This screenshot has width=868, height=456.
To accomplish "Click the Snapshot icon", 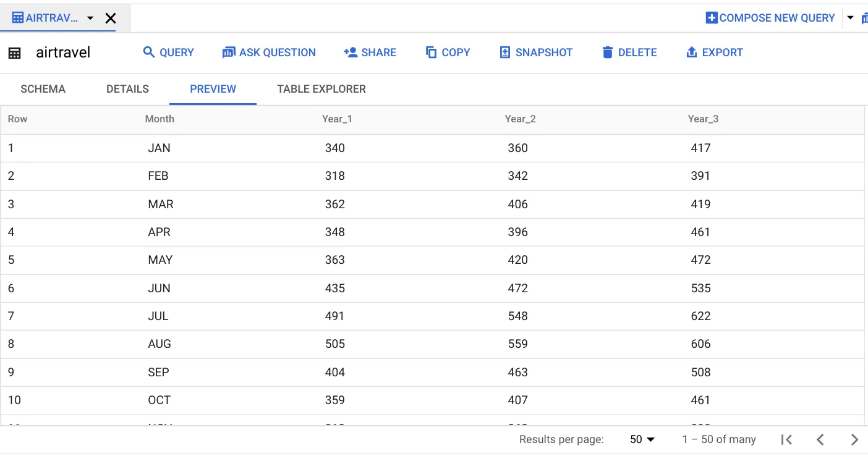I will [505, 53].
